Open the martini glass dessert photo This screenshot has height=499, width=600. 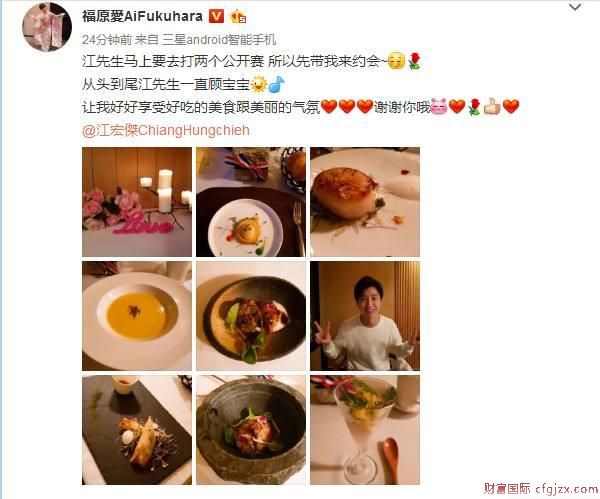click(x=365, y=430)
